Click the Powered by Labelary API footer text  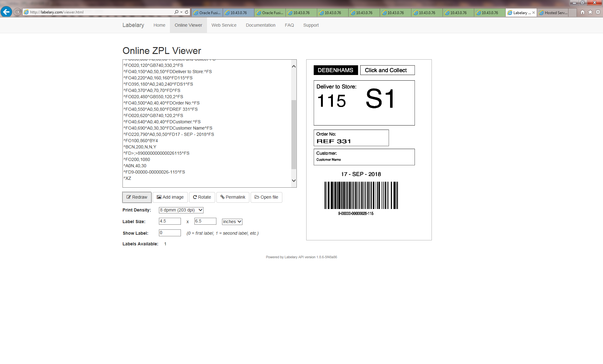301,257
